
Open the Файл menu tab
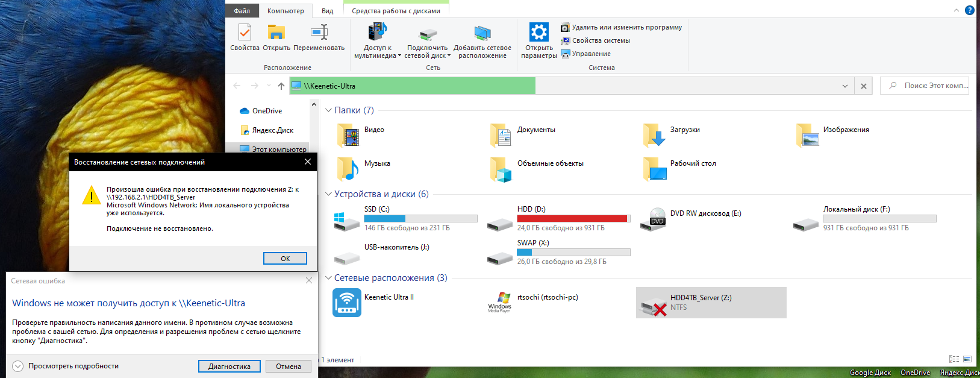coord(242,11)
